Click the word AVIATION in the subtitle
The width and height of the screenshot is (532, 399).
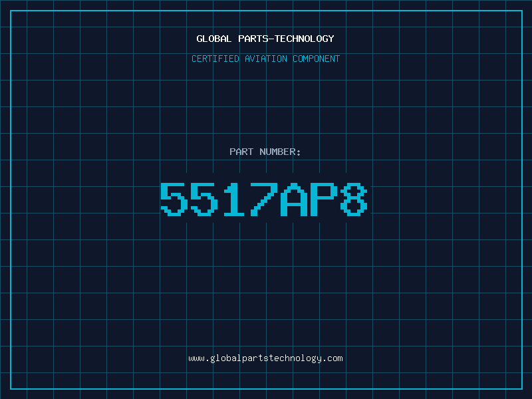(x=266, y=59)
